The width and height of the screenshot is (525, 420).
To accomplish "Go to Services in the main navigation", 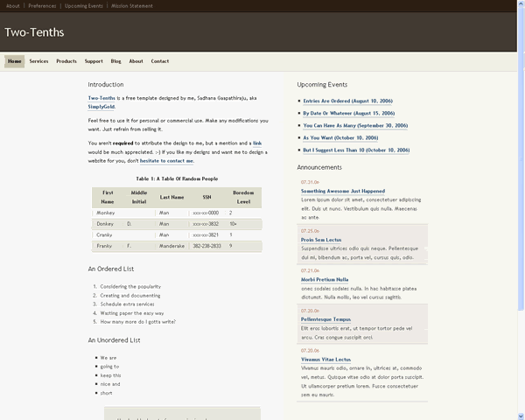I will [38, 61].
